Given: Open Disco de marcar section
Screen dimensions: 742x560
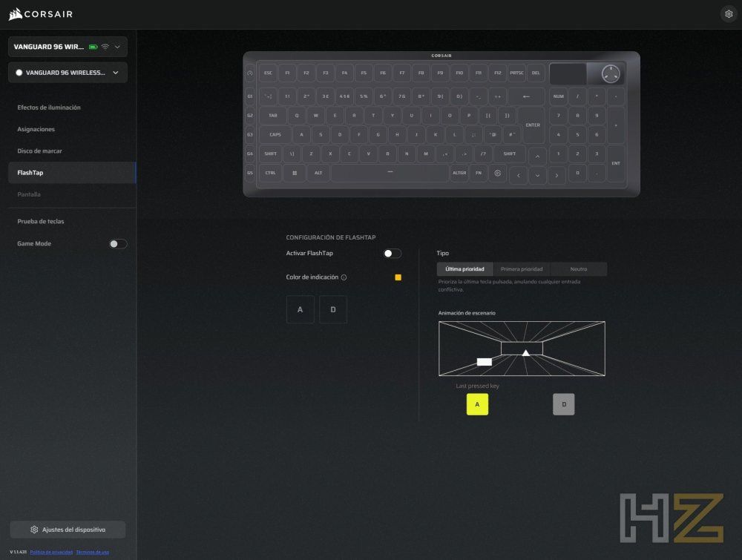Looking at the screenshot, I should pyautogui.click(x=40, y=151).
